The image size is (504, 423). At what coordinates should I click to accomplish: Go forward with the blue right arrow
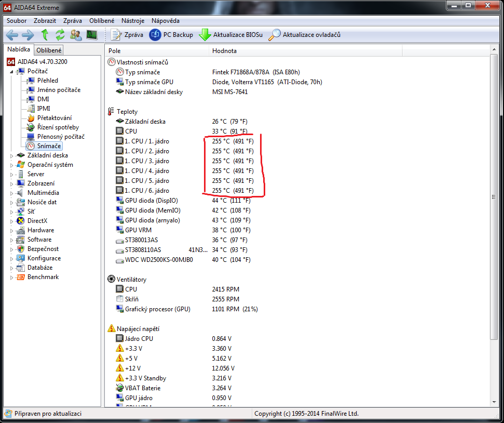28,35
